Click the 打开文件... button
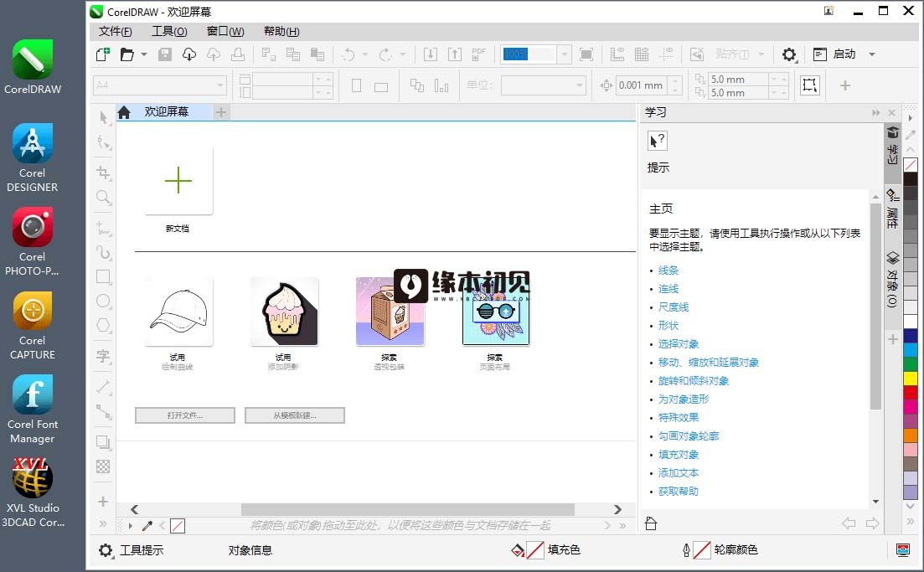The width and height of the screenshot is (924, 572). coord(185,415)
